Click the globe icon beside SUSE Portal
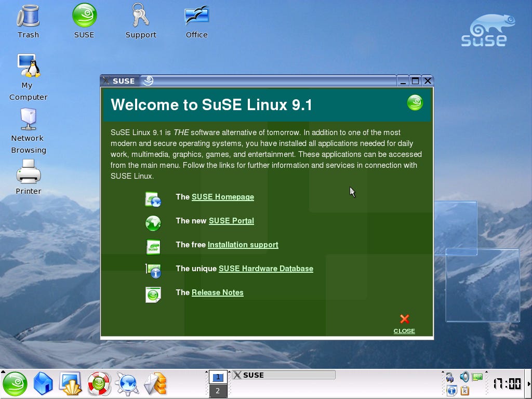 [x=153, y=223]
